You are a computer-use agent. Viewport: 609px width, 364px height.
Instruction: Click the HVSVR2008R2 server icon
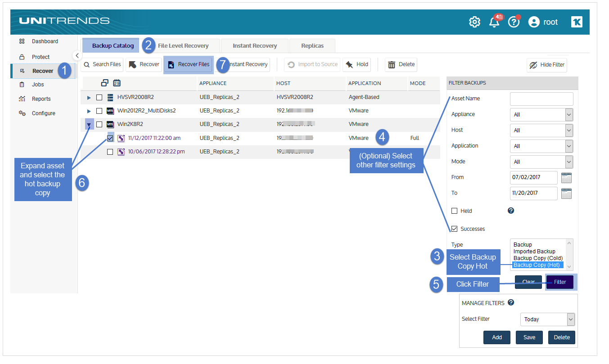click(x=110, y=97)
